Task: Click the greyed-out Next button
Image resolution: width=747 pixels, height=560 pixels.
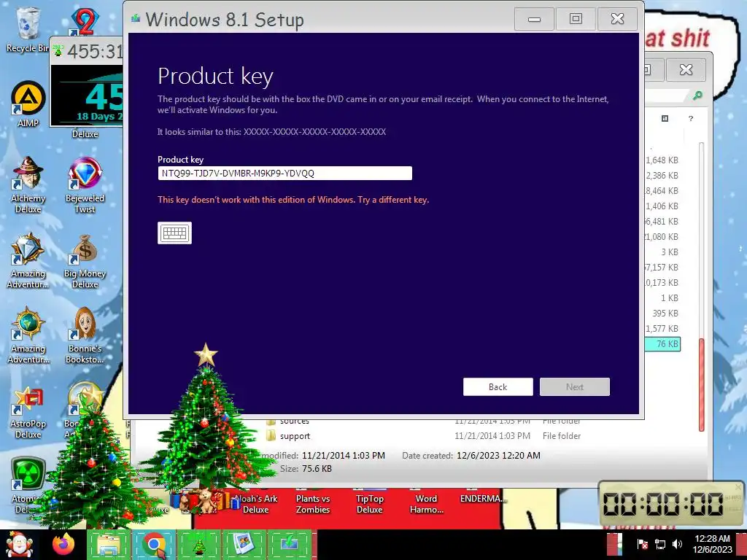Action: tap(575, 386)
